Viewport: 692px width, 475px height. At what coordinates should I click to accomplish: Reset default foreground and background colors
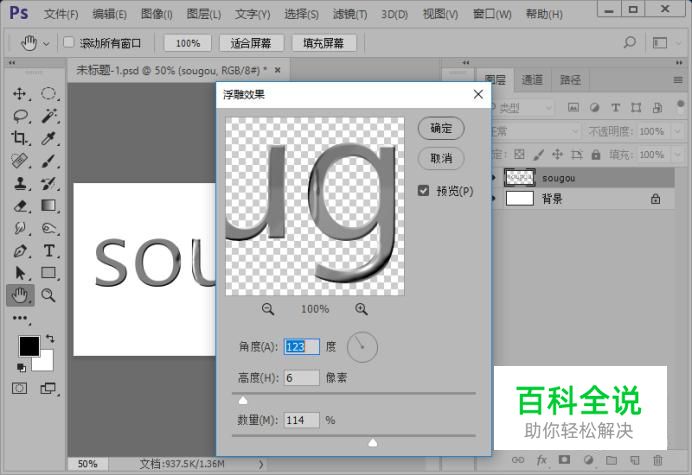[21, 367]
